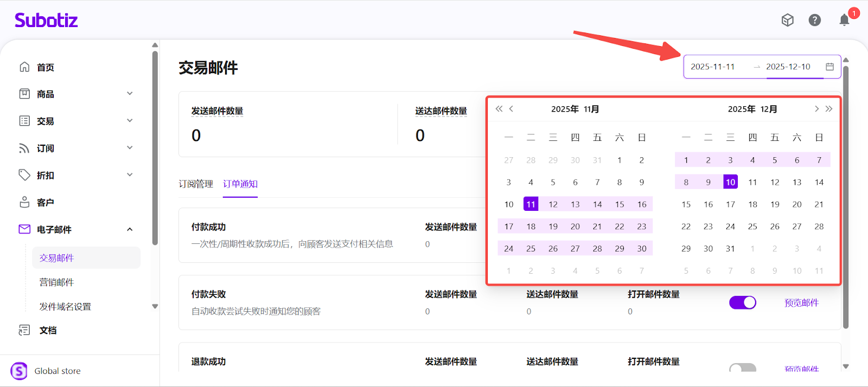This screenshot has height=387, width=868.
Task: Disable the 付款失败 email toggle
Action: pos(742,302)
